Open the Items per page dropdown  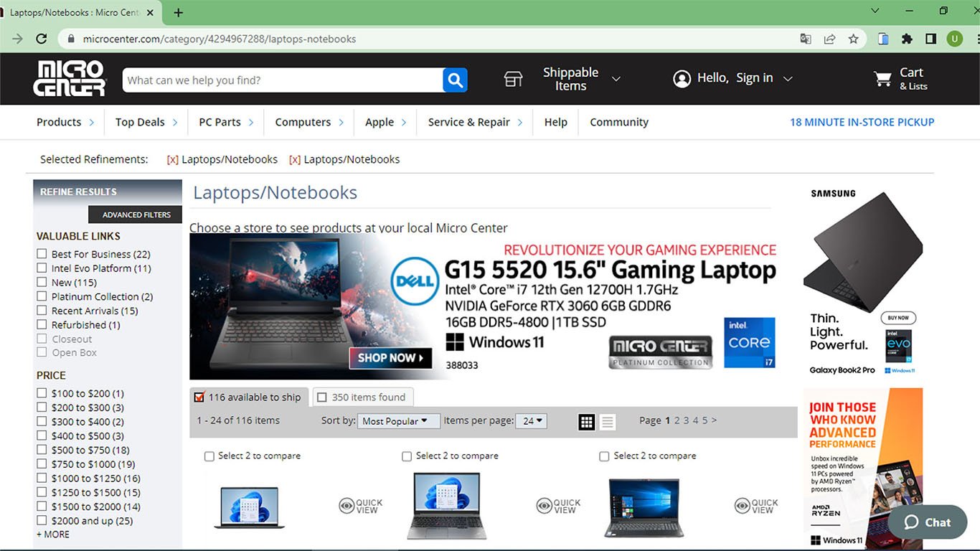(x=532, y=421)
